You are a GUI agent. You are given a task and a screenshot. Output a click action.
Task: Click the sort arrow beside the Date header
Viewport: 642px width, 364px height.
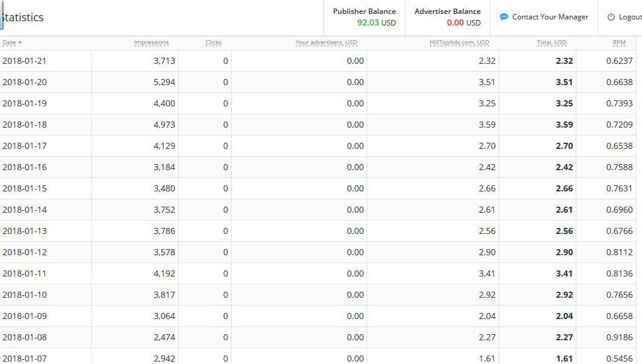pyautogui.click(x=20, y=43)
